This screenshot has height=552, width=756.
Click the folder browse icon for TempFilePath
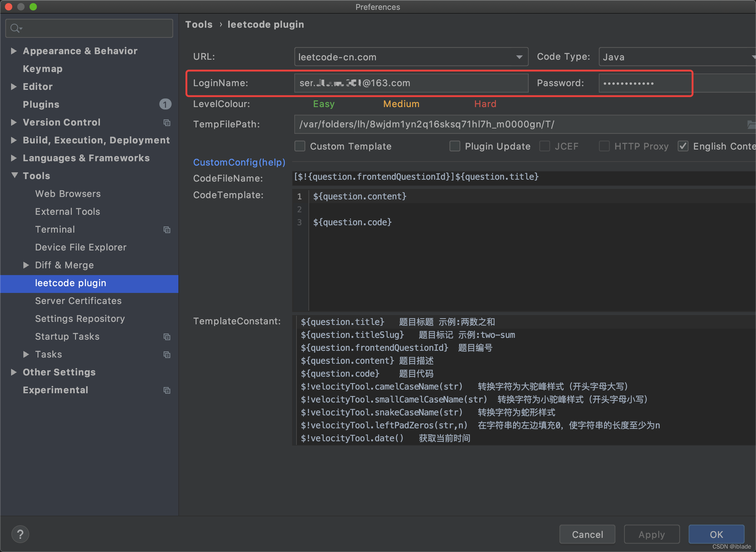(751, 124)
